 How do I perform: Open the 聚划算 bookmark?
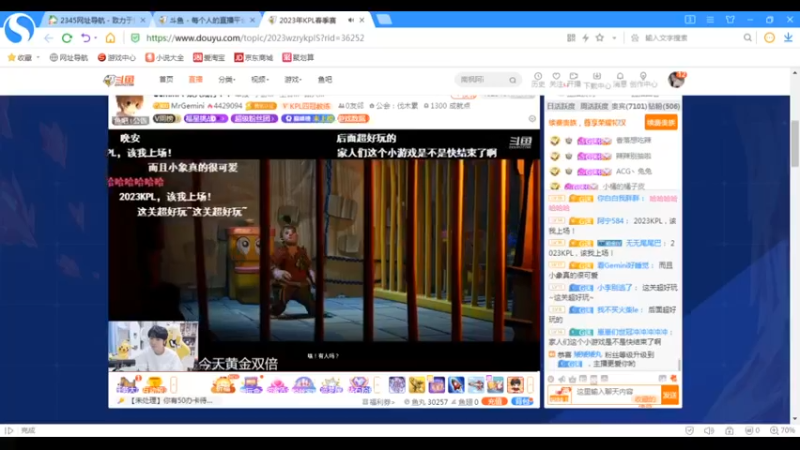[x=298, y=58]
